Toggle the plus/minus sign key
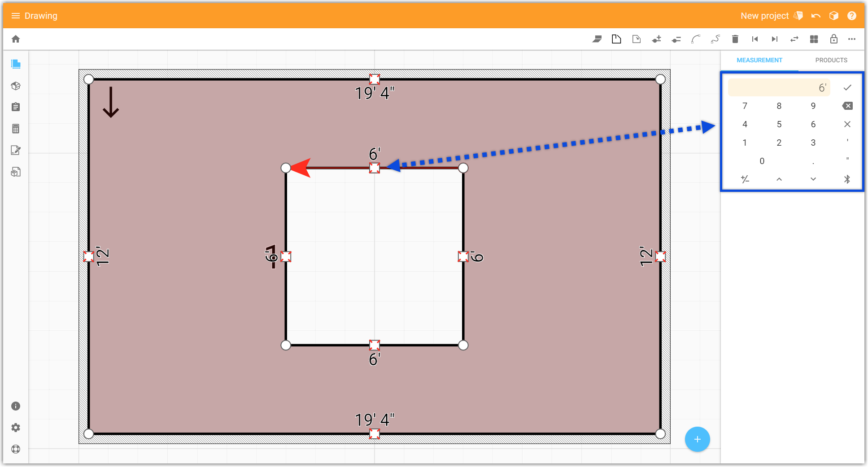The image size is (868, 467). 745,179
